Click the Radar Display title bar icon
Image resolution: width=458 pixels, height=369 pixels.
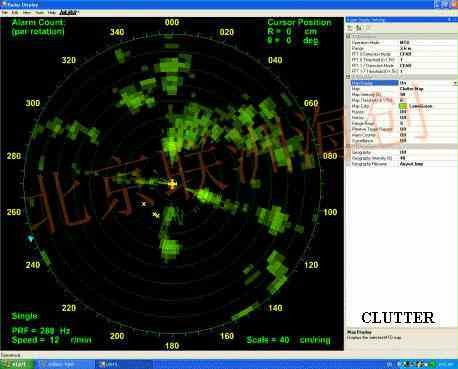3,4
